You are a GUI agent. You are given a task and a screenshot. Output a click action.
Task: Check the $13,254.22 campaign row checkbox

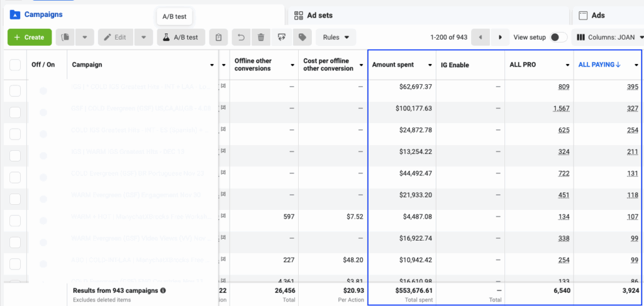pos(15,156)
